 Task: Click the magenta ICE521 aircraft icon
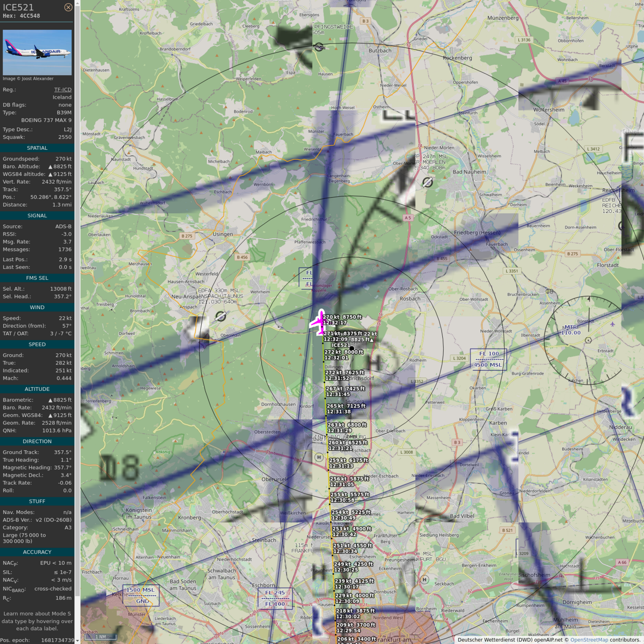[319, 322]
